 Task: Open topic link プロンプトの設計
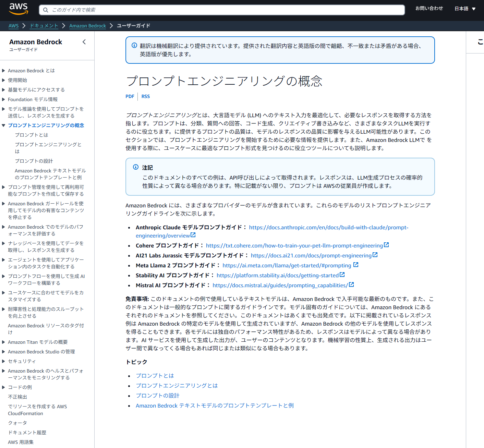pos(158,396)
